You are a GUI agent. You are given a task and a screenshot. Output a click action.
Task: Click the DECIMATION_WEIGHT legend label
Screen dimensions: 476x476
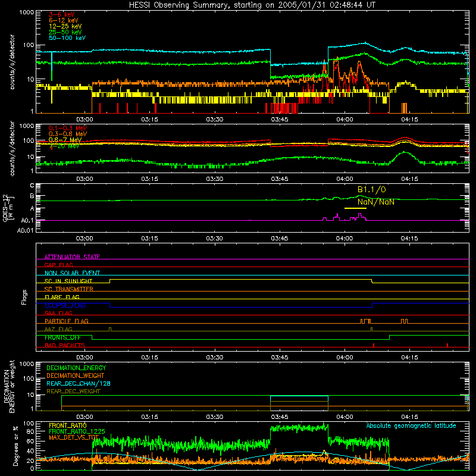point(76,375)
